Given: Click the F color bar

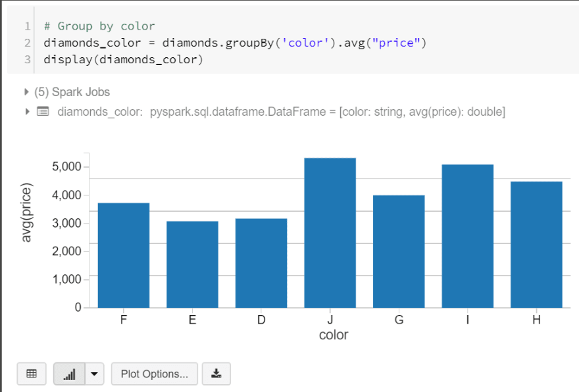Looking at the screenshot, I should coord(124,255).
